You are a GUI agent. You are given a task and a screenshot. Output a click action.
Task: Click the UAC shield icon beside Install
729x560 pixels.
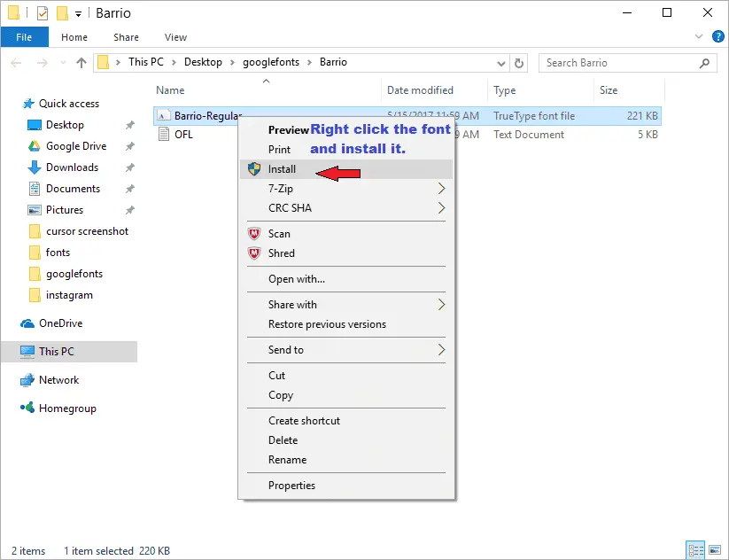[254, 169]
